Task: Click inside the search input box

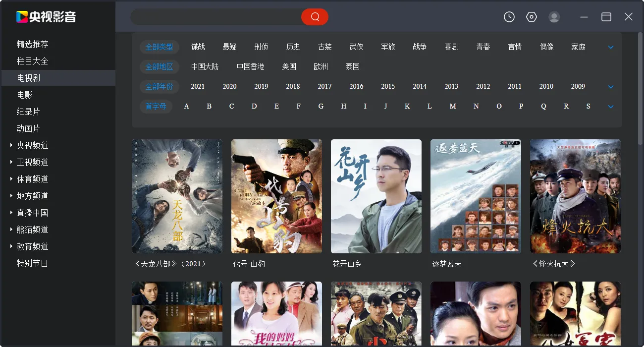Action: click(x=213, y=16)
